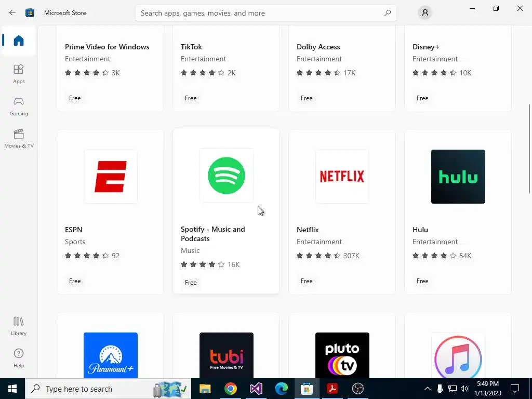This screenshot has width=532, height=399.
Task: Select the Prime Video for Windows title
Action: (107, 47)
